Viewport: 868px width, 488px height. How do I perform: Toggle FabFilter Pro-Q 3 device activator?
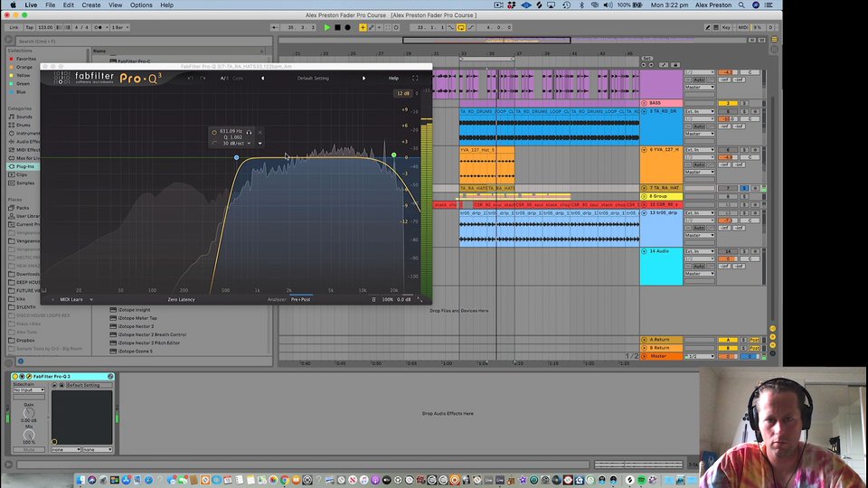tap(15, 376)
